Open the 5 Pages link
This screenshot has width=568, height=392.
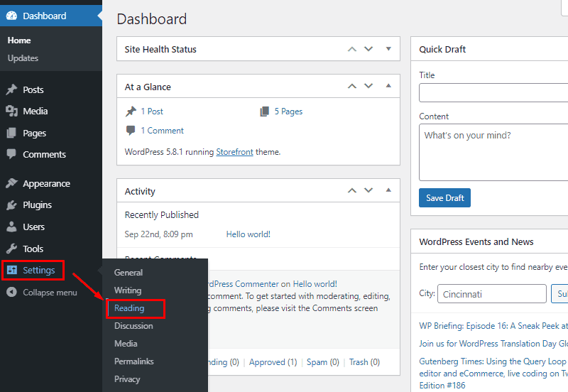[288, 111]
